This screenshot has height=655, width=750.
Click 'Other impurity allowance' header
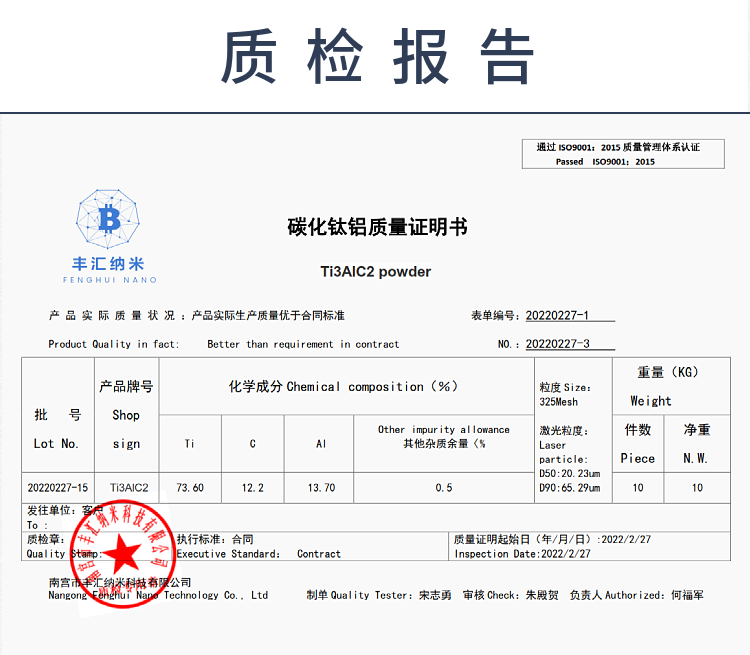443,429
